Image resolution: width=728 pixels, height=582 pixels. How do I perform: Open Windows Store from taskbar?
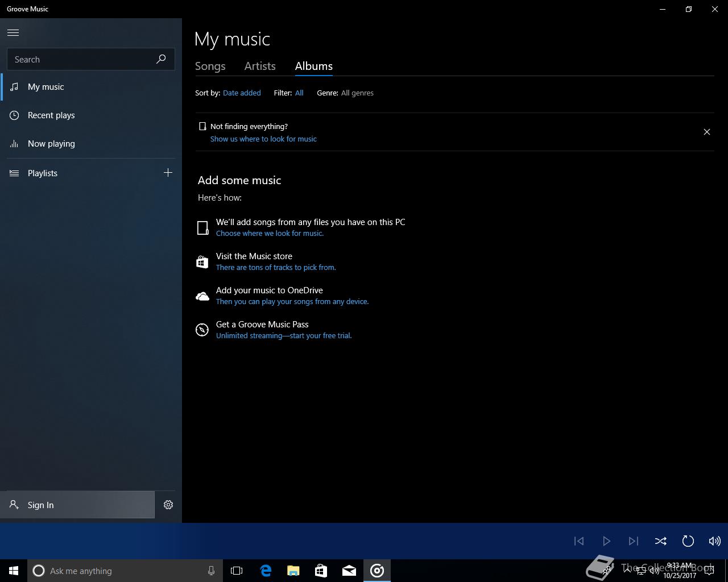(x=321, y=571)
